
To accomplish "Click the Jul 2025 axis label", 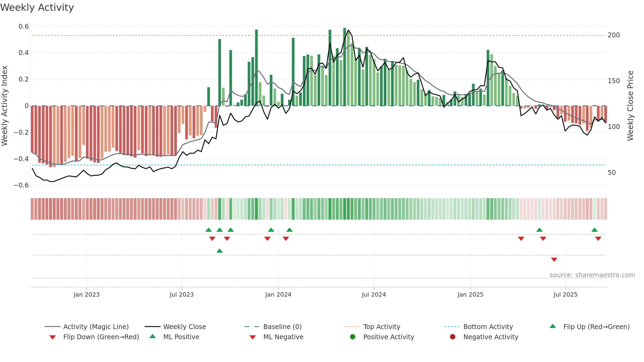I will click(565, 294).
